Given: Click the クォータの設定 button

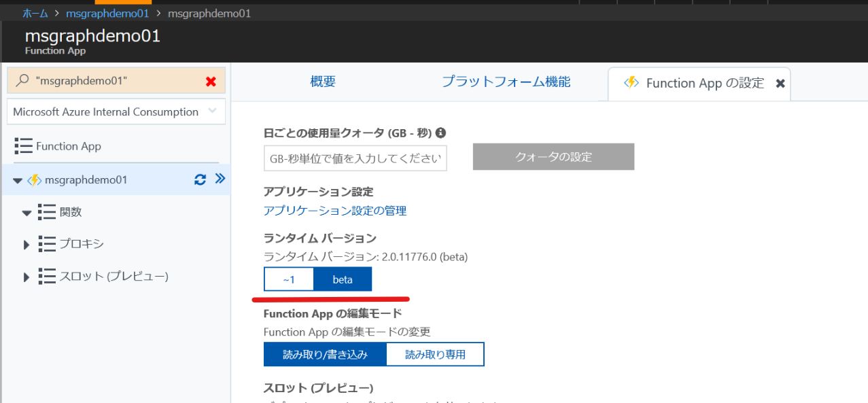Looking at the screenshot, I should [x=553, y=156].
